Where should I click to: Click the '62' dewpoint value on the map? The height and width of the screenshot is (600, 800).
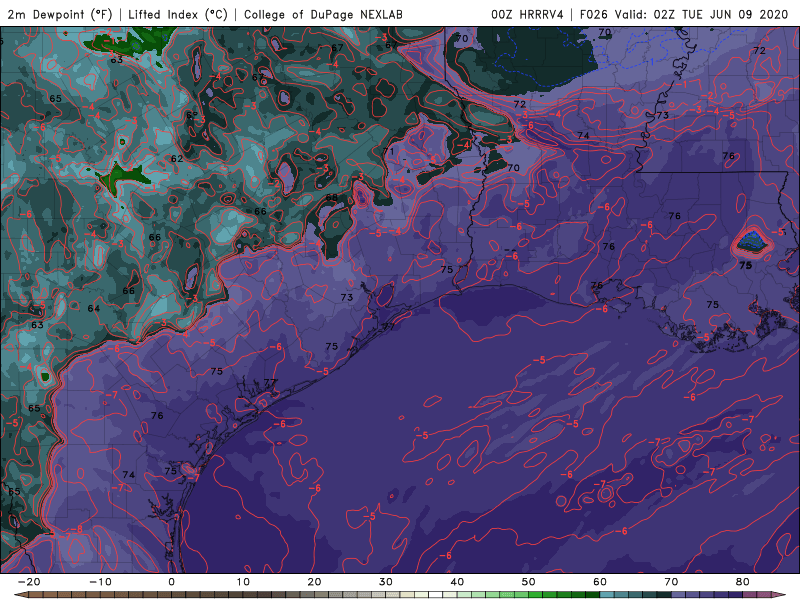pos(177,159)
